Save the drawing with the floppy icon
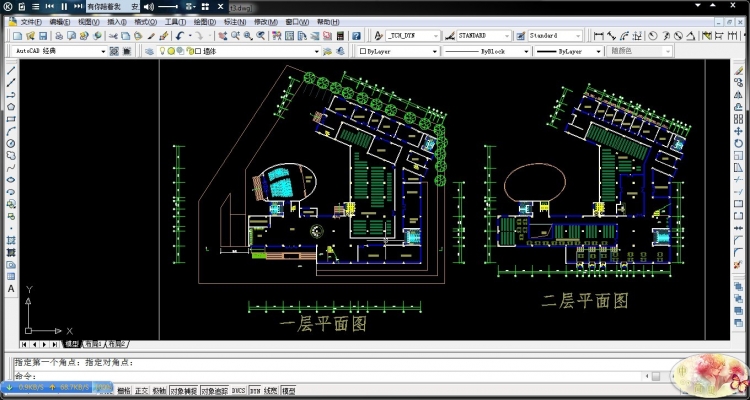The image size is (750, 400). coord(43,36)
